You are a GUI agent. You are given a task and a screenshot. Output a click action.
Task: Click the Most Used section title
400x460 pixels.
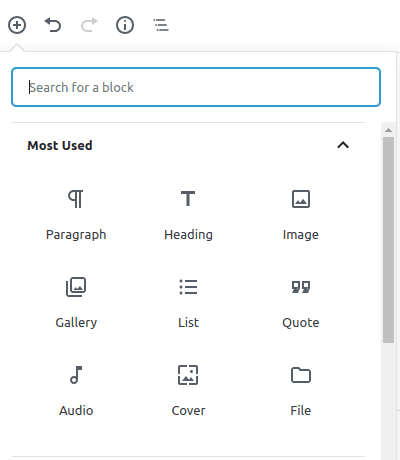(x=60, y=145)
